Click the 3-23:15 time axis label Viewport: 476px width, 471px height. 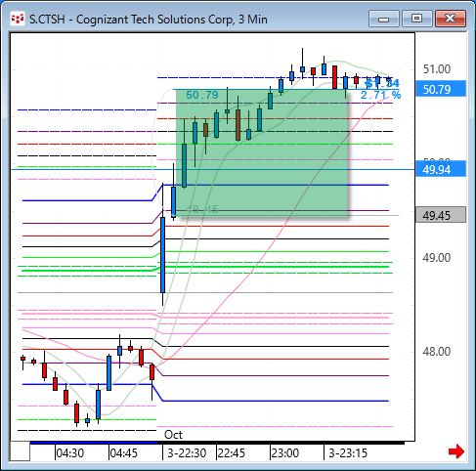coord(348,453)
